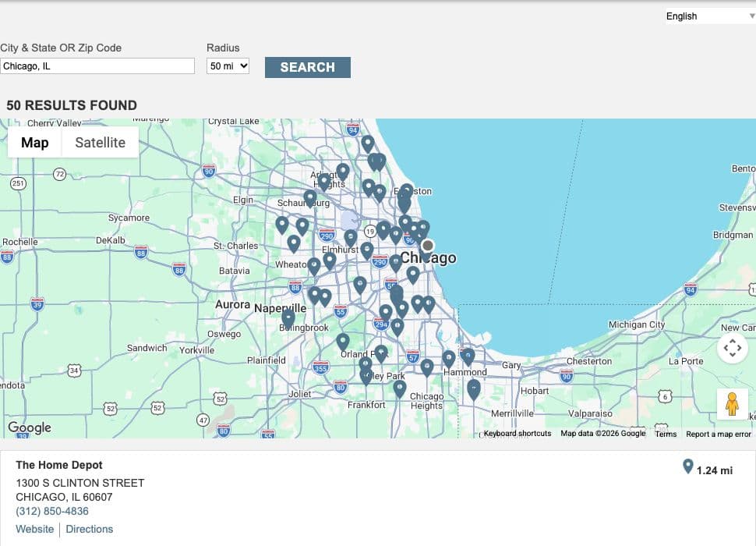This screenshot has width=756, height=546.
Task: Click the SEARCH button
Action: (308, 68)
